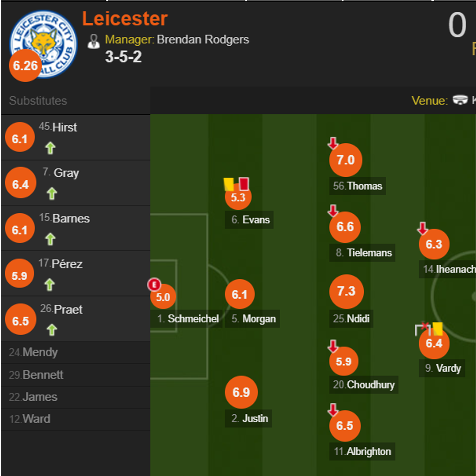Viewport: 476px width, 476px height.
Task: Click the green sub-on arrow under Hirst
Action: coord(50,148)
